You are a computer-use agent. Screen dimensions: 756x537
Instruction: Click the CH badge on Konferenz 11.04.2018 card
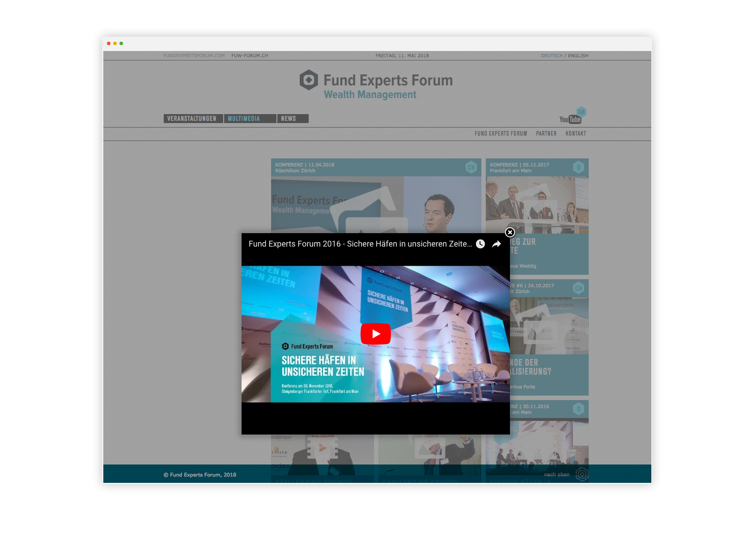[471, 167]
